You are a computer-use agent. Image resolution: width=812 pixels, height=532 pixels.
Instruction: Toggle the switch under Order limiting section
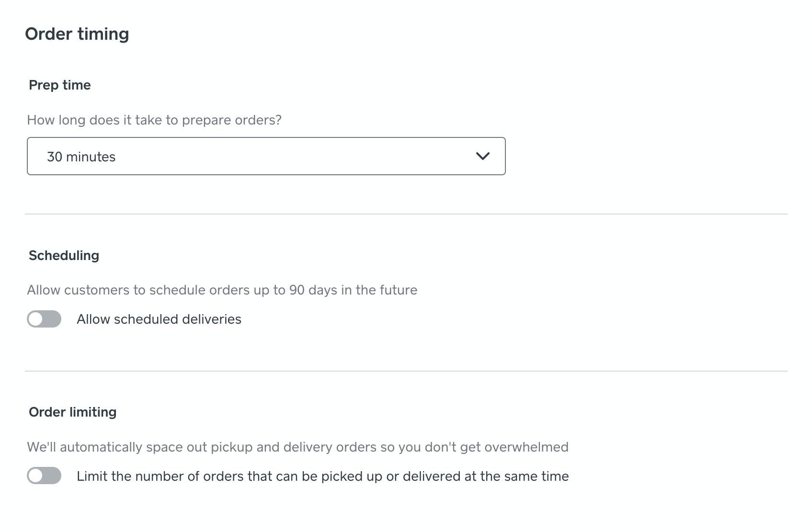(x=44, y=475)
